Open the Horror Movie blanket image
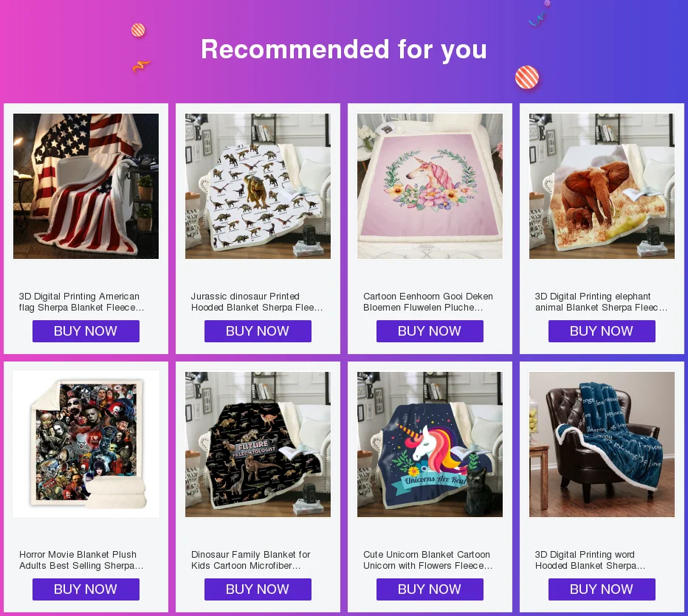 (x=86, y=444)
